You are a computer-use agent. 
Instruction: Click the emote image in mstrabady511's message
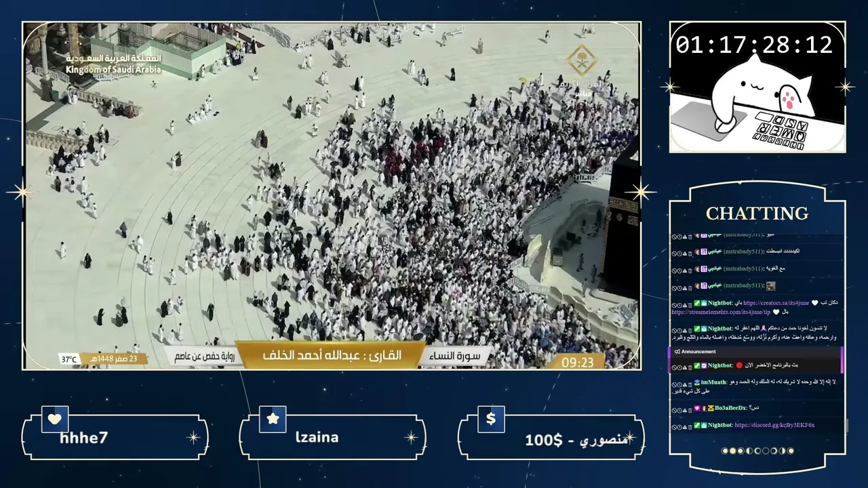click(770, 286)
